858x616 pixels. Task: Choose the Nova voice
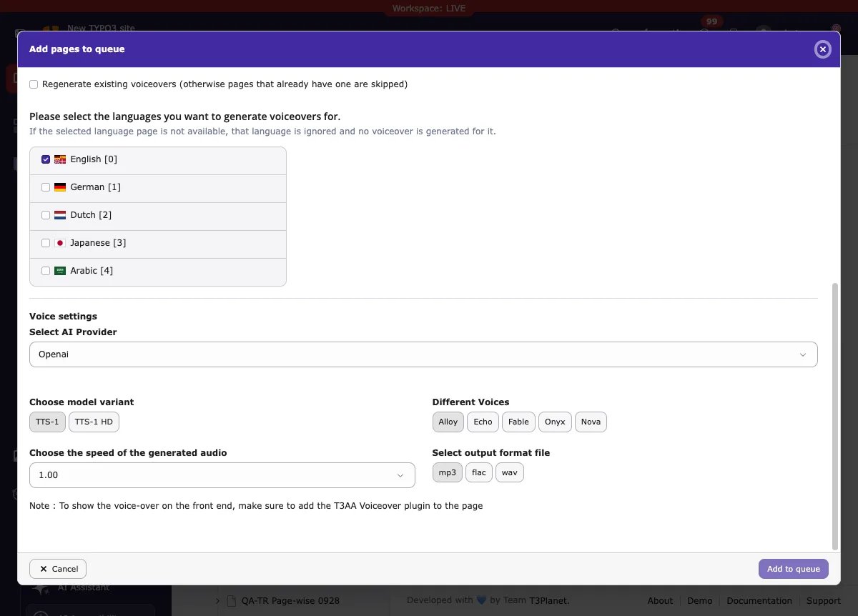click(591, 422)
